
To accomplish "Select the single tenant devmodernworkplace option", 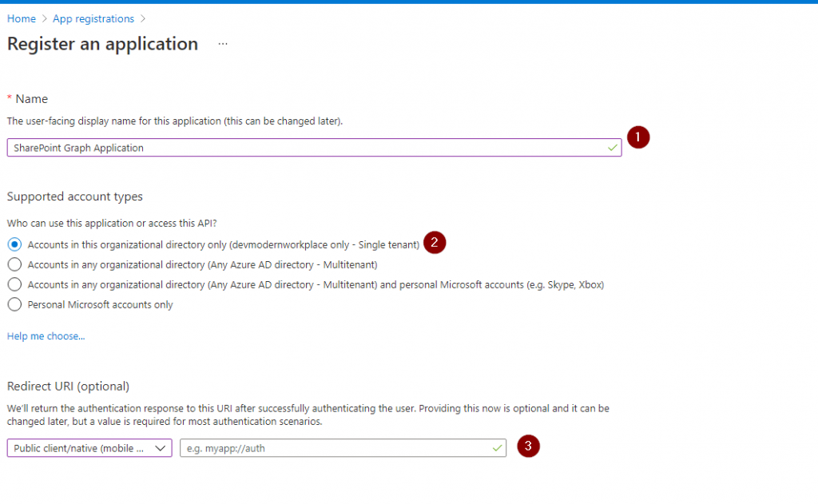I will (x=14, y=243).
